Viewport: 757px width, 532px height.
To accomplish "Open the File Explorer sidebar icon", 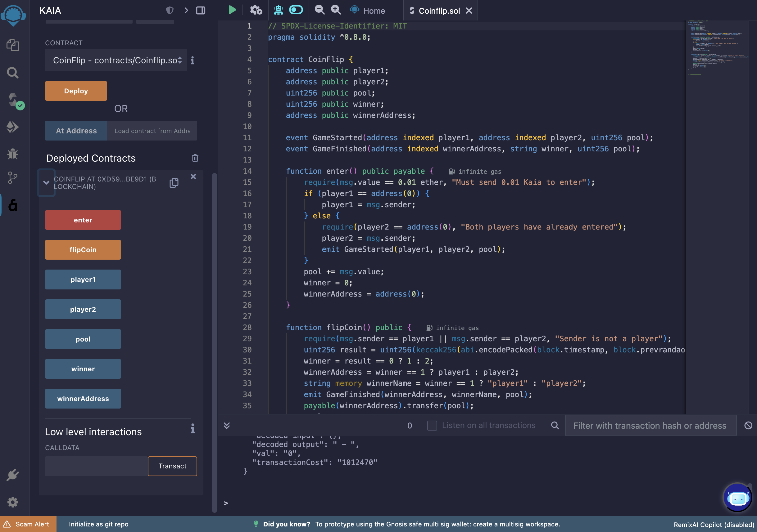I will (12, 45).
